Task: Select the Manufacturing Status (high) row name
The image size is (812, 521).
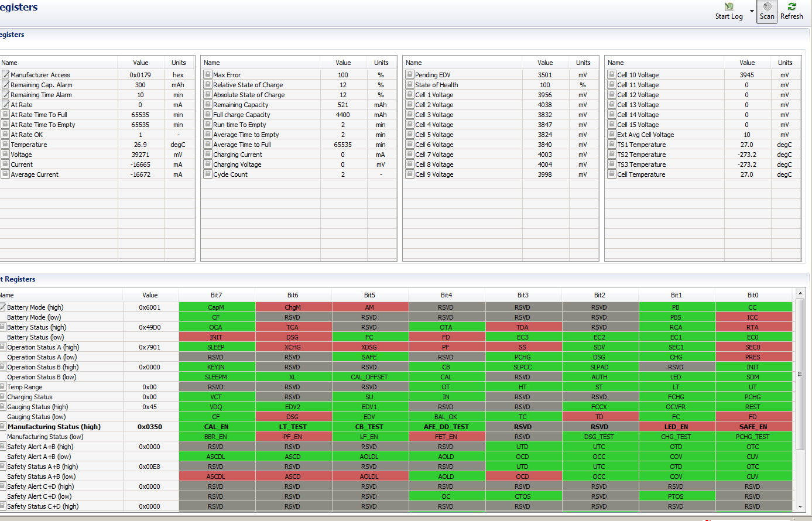Action: pyautogui.click(x=54, y=427)
